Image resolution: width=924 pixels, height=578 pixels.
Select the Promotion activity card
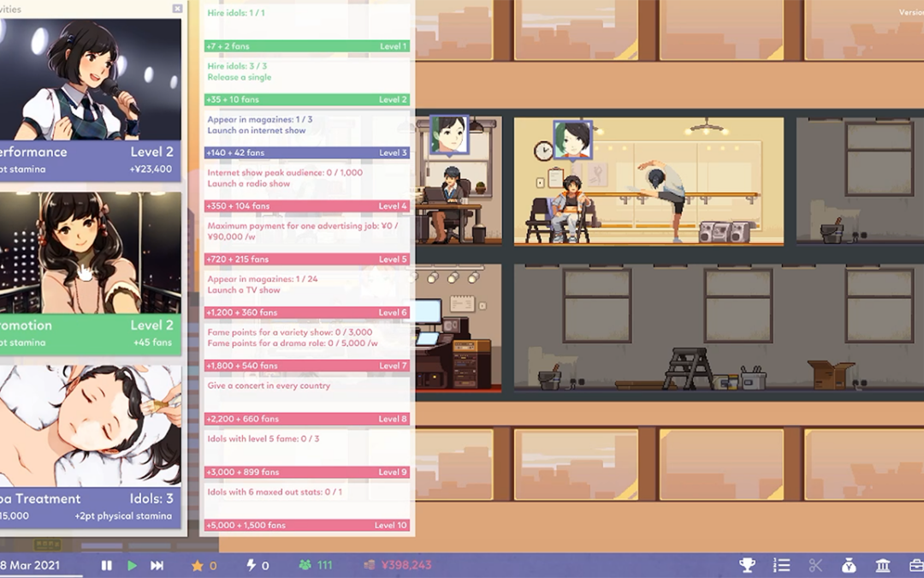pyautogui.click(x=90, y=272)
